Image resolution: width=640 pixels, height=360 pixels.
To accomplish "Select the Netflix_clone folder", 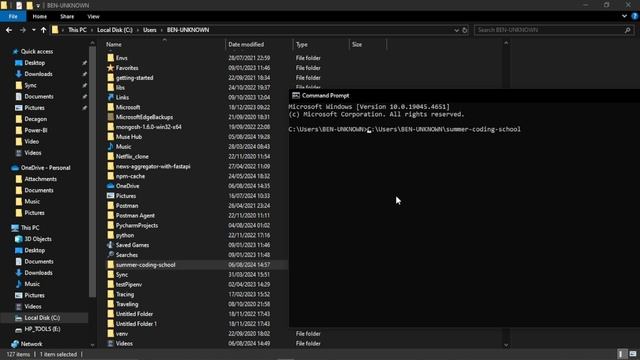I will (132, 156).
